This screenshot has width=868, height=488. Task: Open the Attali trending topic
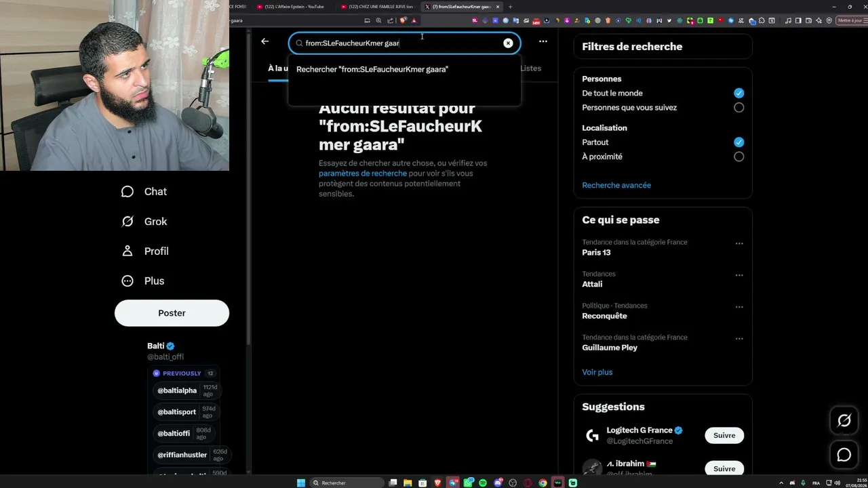coord(592,284)
